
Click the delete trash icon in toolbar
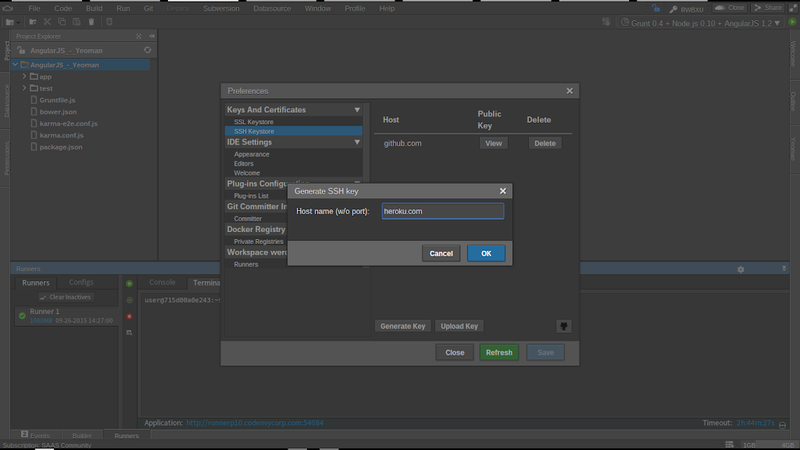point(92,22)
